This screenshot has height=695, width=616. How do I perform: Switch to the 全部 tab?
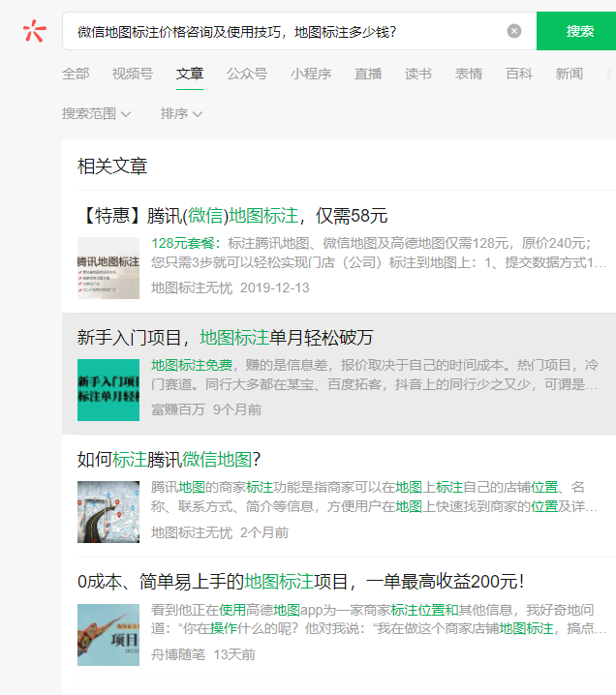pyautogui.click(x=76, y=74)
